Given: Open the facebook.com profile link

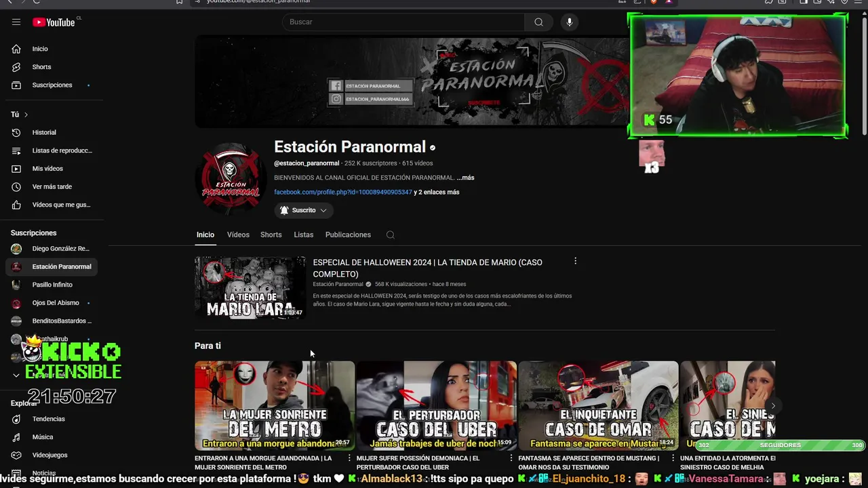Looking at the screenshot, I should (x=343, y=192).
